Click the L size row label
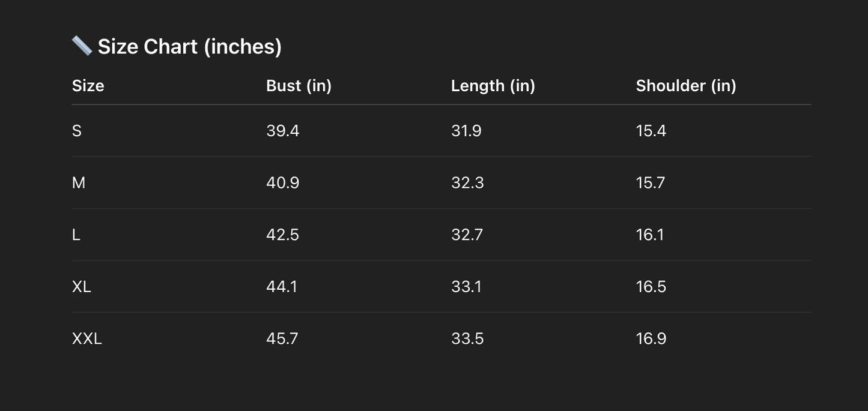This screenshot has width=868, height=411. (76, 235)
